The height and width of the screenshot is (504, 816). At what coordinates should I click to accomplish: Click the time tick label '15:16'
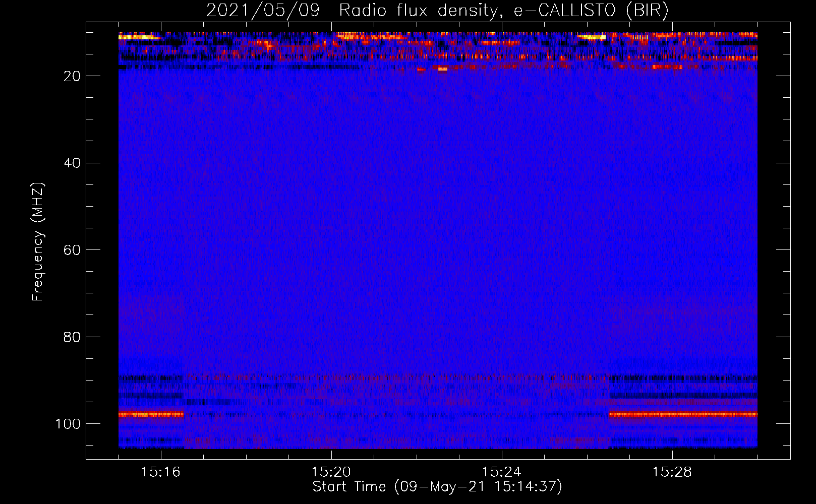click(x=161, y=472)
